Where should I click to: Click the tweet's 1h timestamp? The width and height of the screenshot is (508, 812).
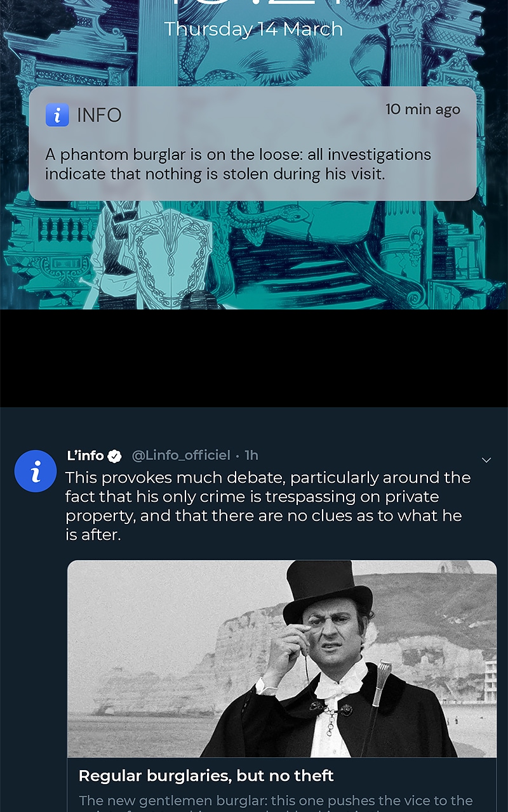[251, 455]
